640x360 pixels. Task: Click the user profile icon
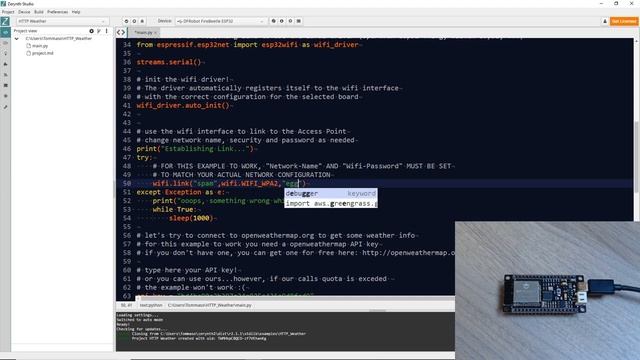click(605, 21)
